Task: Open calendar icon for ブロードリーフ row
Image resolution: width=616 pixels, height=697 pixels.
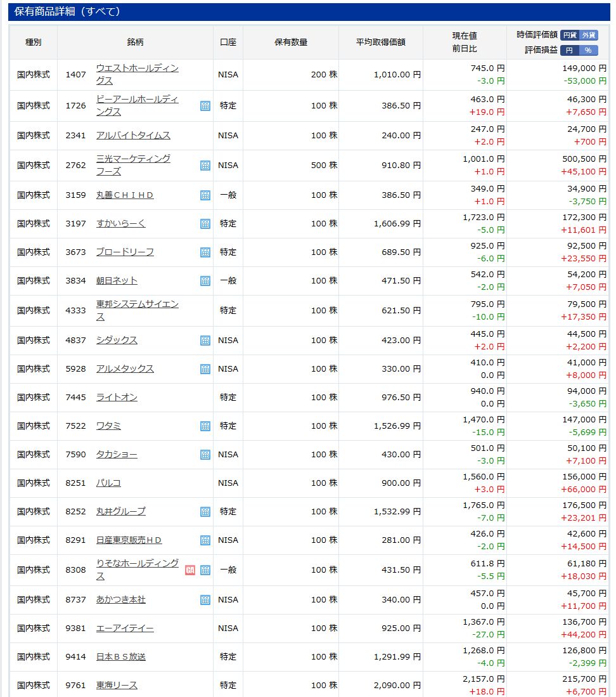Action: [x=205, y=252]
